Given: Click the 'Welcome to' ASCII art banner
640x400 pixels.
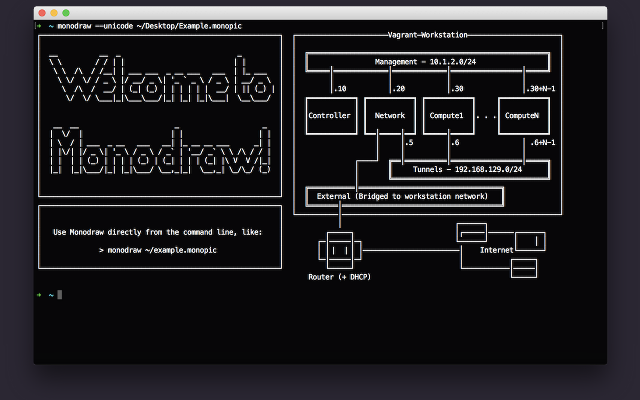Looking at the screenshot, I should click(162, 78).
